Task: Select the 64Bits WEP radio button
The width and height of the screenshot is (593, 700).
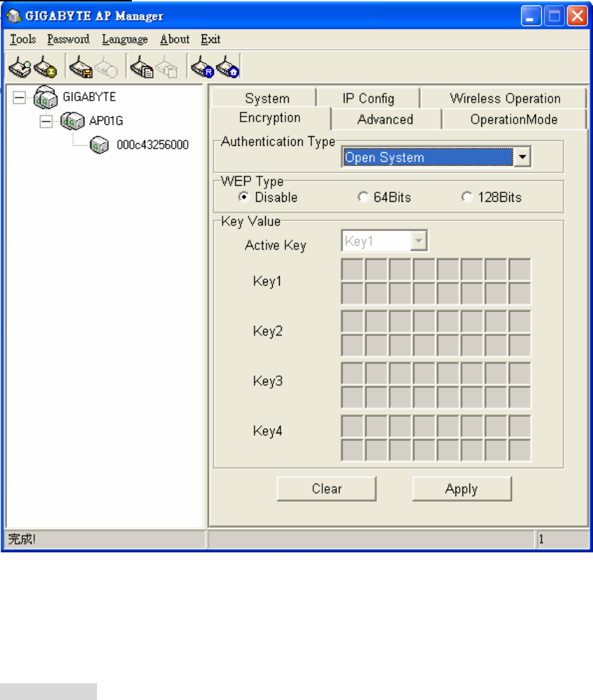Action: 363,197
